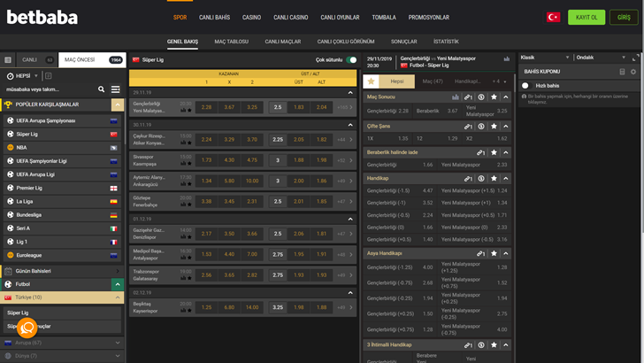Click the coupon-list icon next to HEPSİ
Image resolution: width=644 pixels, height=363 pixels.
click(48, 75)
